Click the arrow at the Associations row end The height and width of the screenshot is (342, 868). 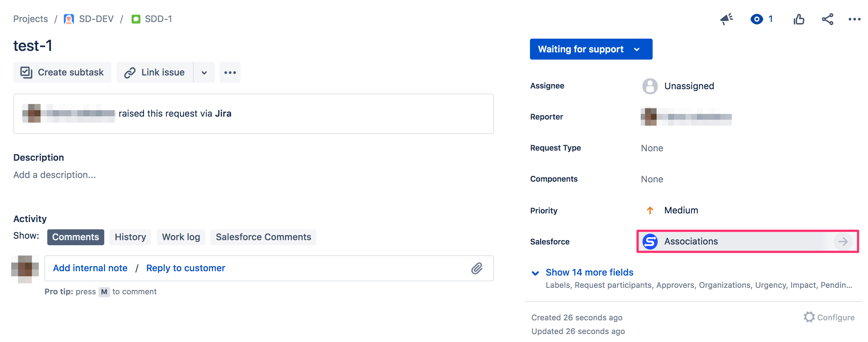click(843, 242)
